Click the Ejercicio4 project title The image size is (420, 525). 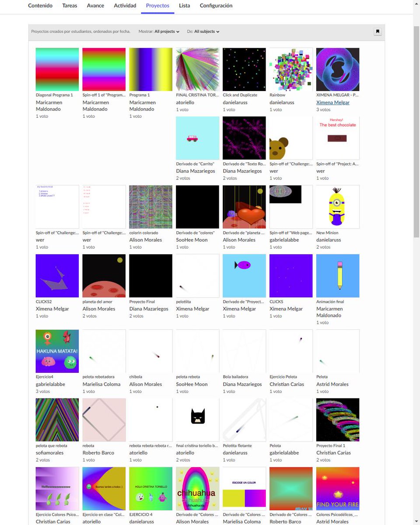point(44,377)
